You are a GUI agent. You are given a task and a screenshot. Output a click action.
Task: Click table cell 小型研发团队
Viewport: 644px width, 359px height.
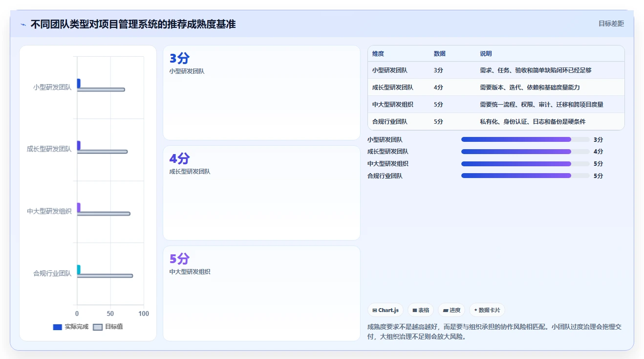(x=390, y=70)
